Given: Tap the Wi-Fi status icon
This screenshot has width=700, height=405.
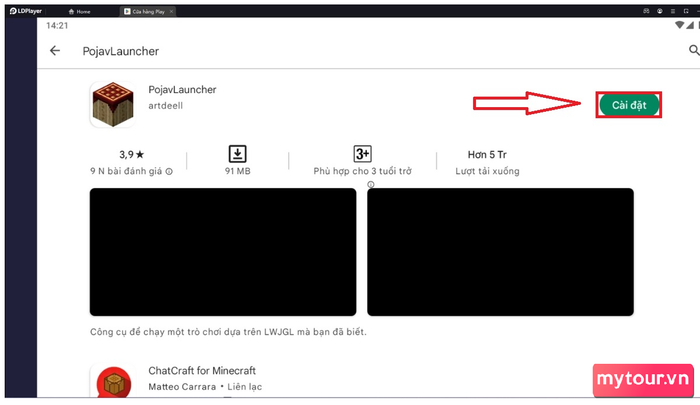Looking at the screenshot, I should pyautogui.click(x=679, y=25).
